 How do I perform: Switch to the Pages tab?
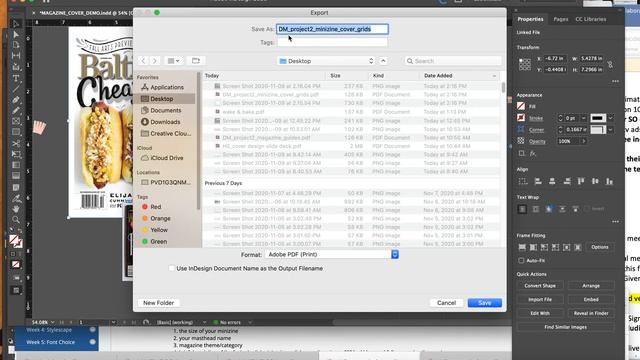[x=560, y=19]
